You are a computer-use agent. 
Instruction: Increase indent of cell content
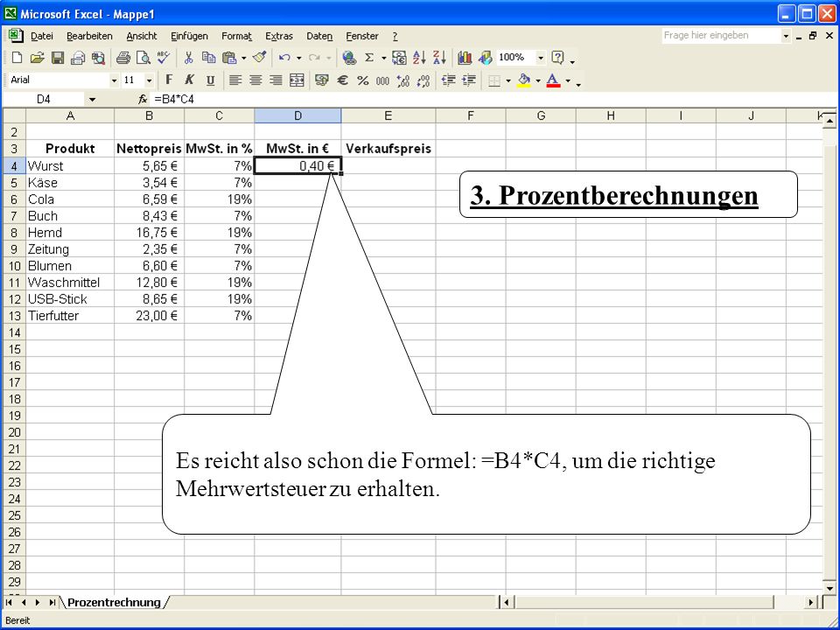pyautogui.click(x=469, y=80)
